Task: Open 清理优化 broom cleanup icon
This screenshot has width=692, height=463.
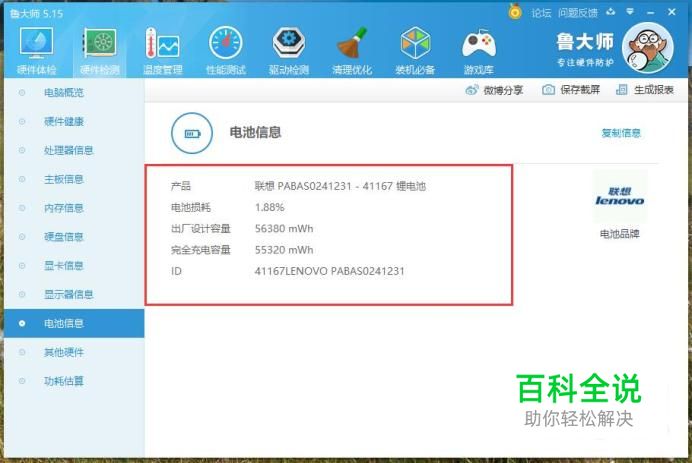Action: (x=352, y=43)
